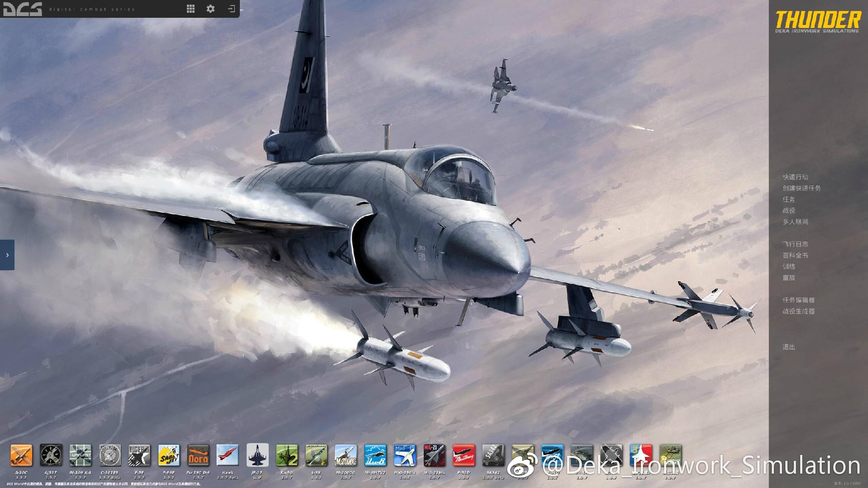Viewport: 868px width, 488px height.
Task: Open 多人联网 multiplayer menu entry
Action: [795, 222]
